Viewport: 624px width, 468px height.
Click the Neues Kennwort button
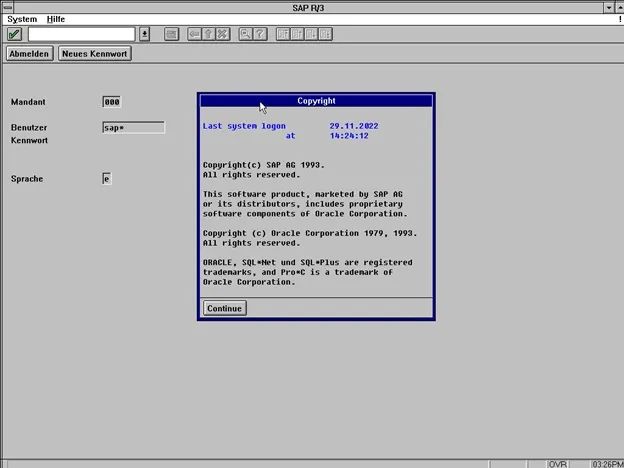point(95,54)
